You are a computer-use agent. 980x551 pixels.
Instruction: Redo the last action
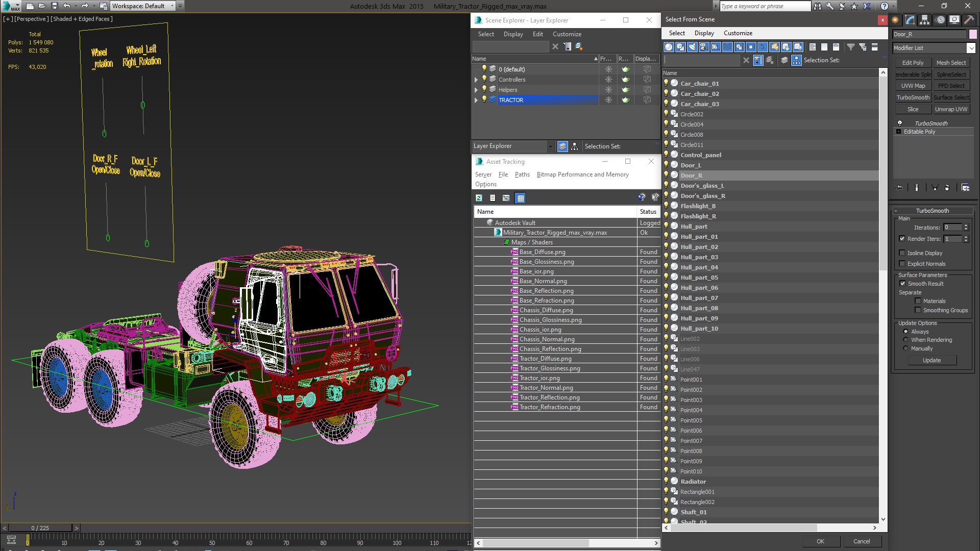pyautogui.click(x=84, y=6)
